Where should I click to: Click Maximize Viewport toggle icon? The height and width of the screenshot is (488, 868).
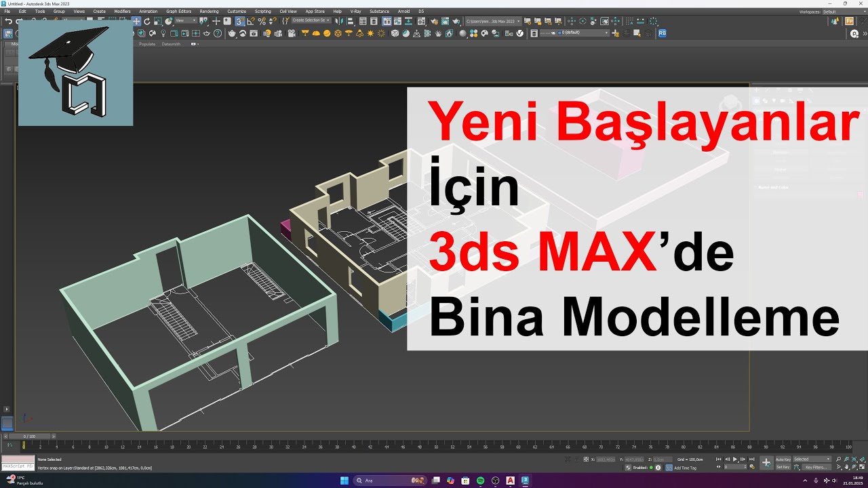[862, 467]
